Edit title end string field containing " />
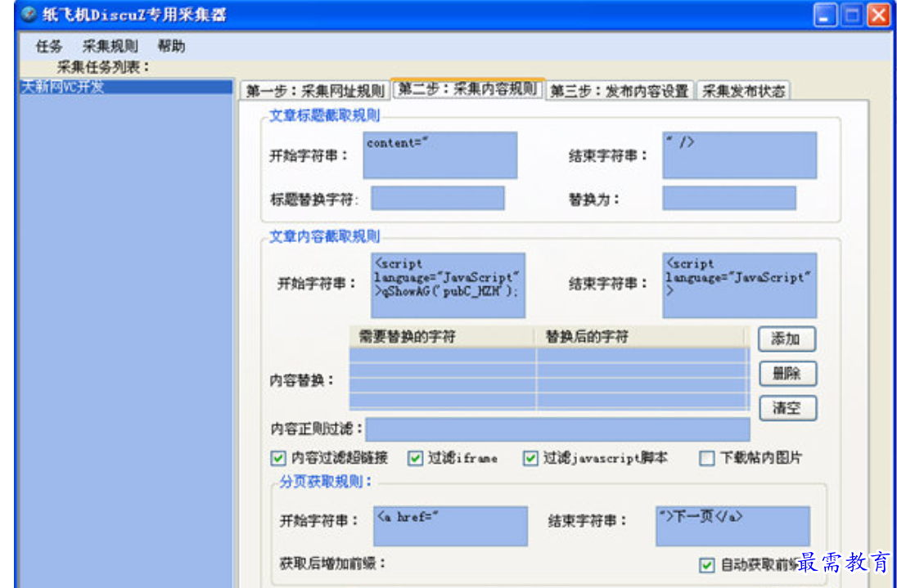Viewport: 897px width, 588px height. (740, 155)
